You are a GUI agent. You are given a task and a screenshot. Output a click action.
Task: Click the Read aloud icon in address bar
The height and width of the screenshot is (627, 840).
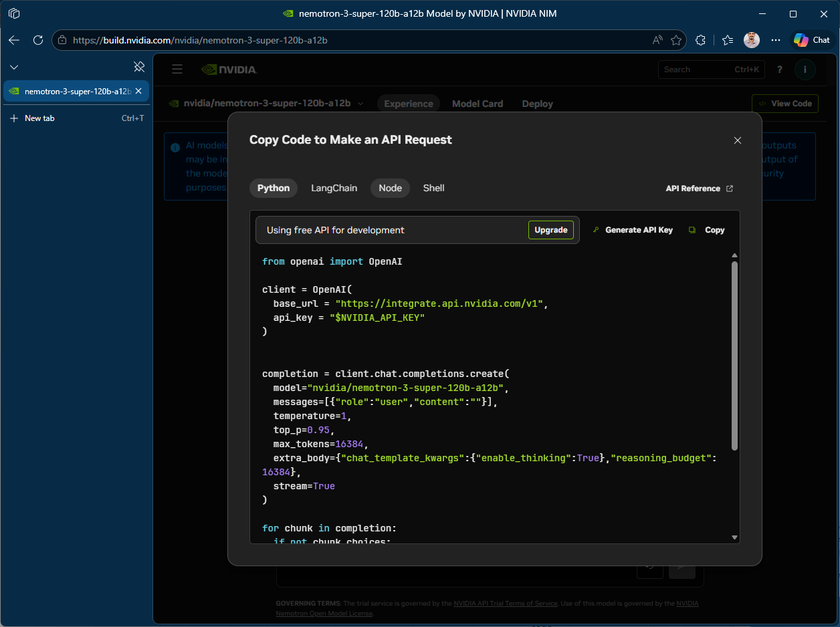click(657, 40)
